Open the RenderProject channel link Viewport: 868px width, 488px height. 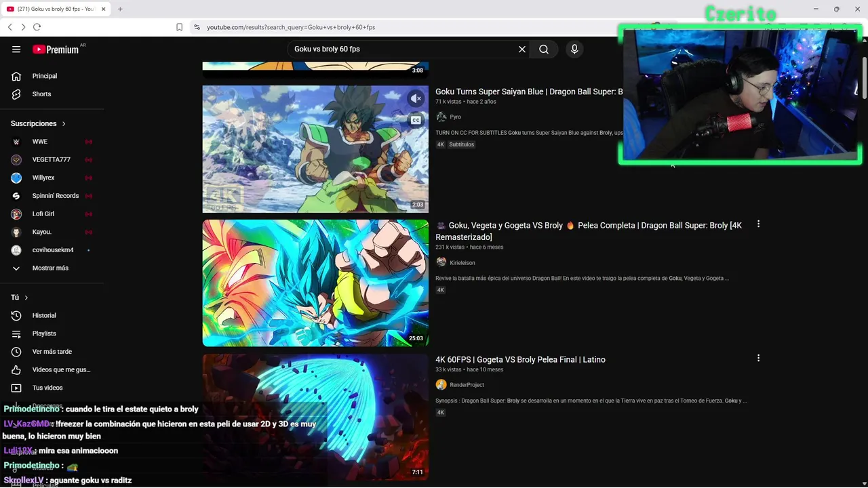pos(467,385)
